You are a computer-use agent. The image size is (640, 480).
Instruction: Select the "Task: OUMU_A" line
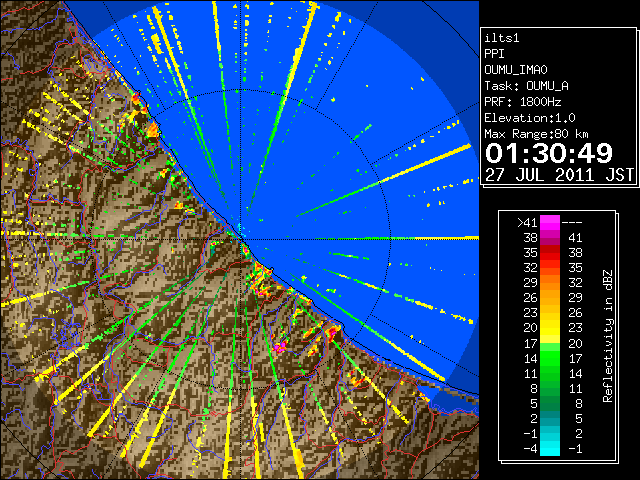tap(527, 86)
